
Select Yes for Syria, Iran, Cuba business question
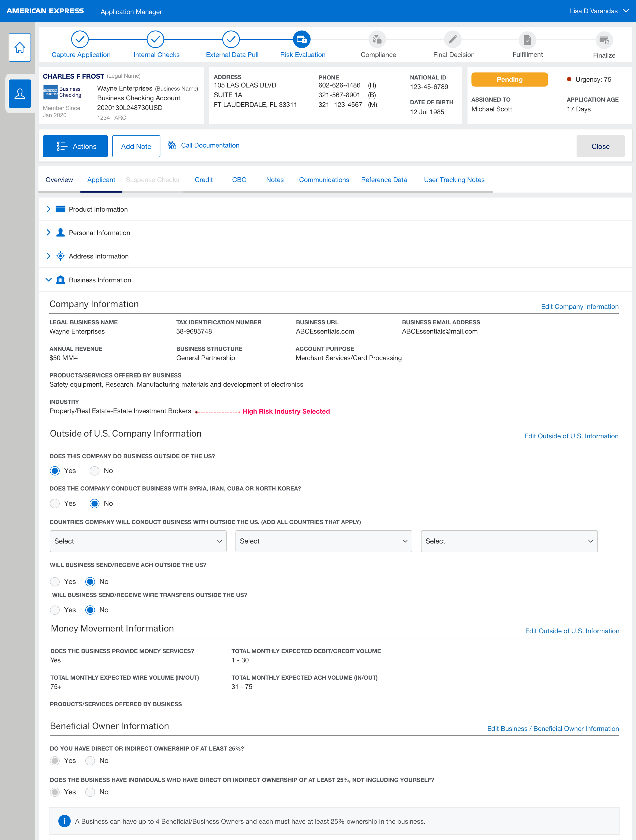pos(55,503)
